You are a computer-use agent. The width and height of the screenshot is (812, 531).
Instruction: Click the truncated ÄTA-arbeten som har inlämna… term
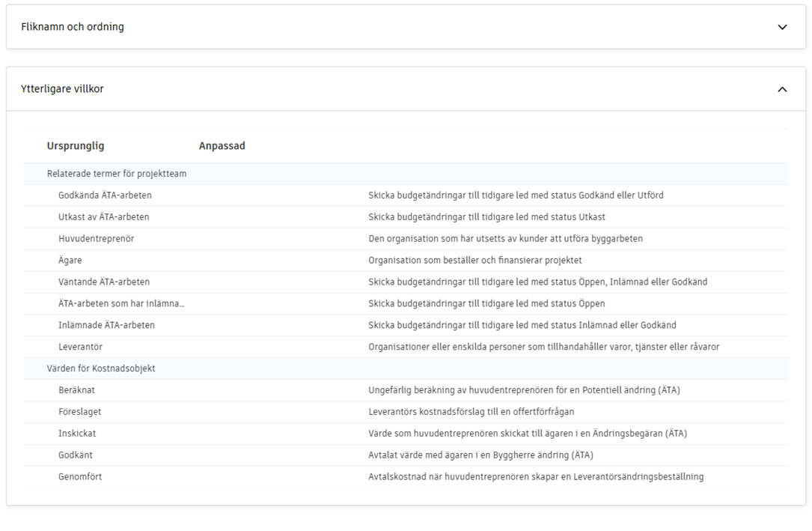tap(121, 304)
